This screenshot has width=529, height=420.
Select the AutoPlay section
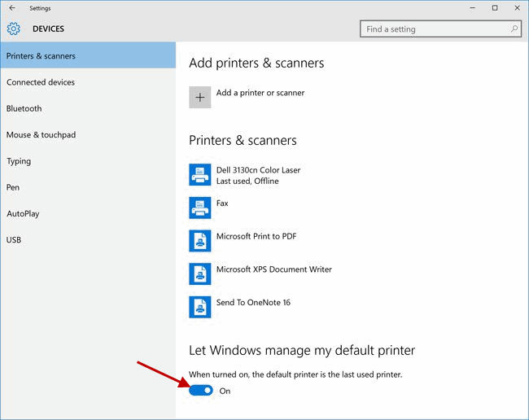(x=23, y=213)
